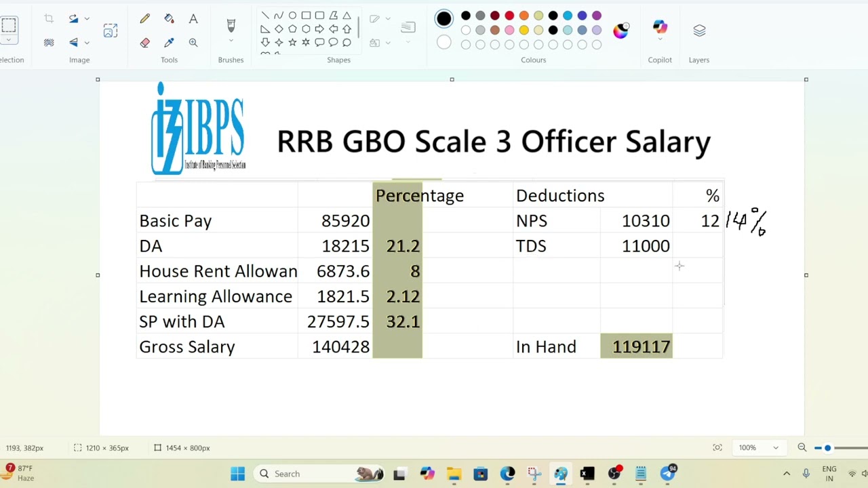Choose the pink colour swatch
868x488 pixels.
(x=509, y=30)
